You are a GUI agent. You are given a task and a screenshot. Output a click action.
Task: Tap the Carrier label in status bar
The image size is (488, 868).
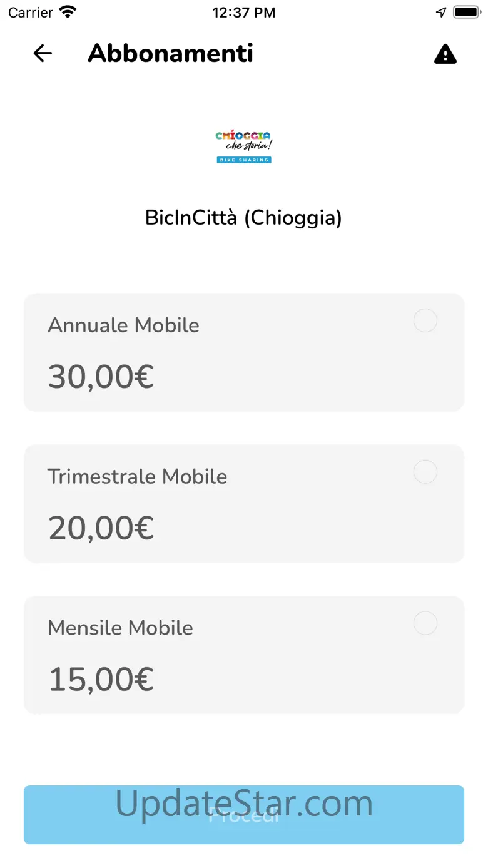(x=31, y=13)
